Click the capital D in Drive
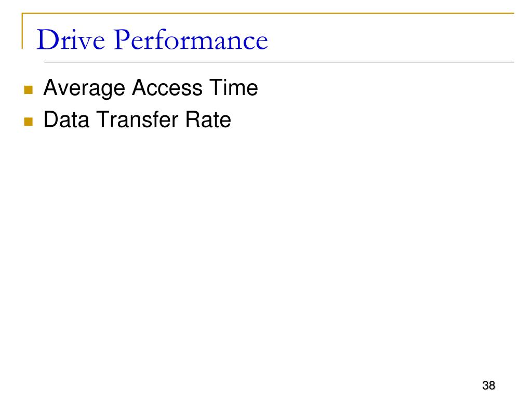The image size is (532, 399). (47, 41)
